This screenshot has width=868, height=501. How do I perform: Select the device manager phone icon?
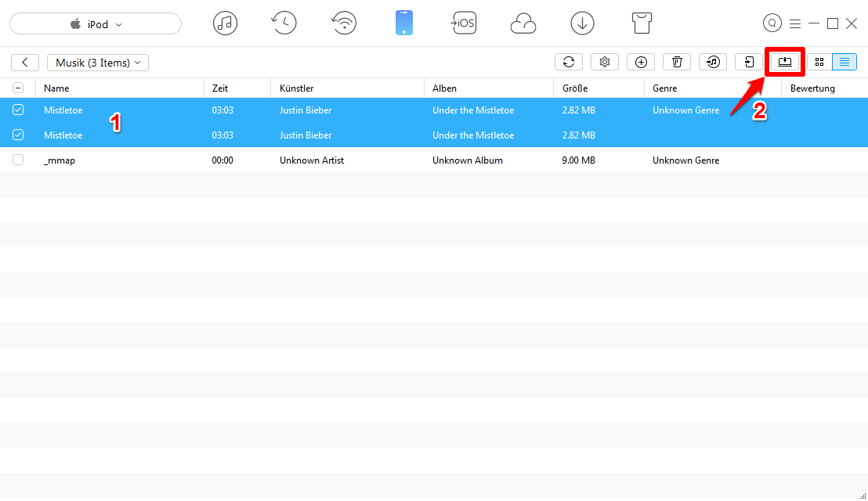[x=404, y=23]
